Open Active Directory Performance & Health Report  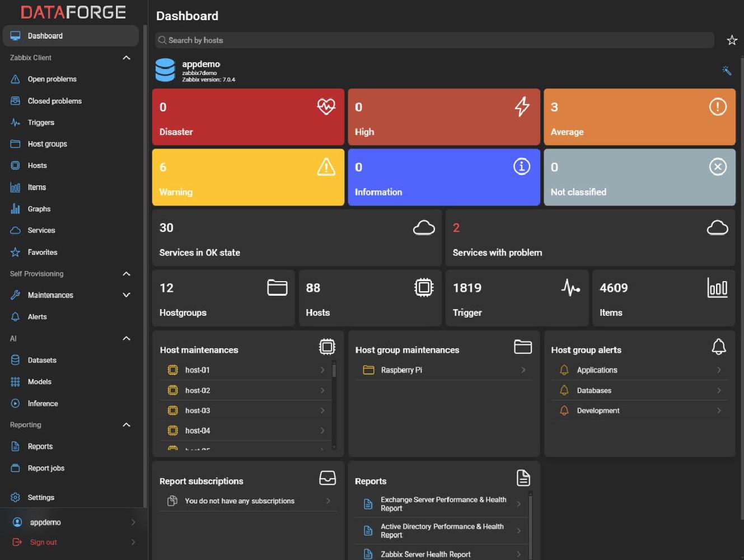441,530
